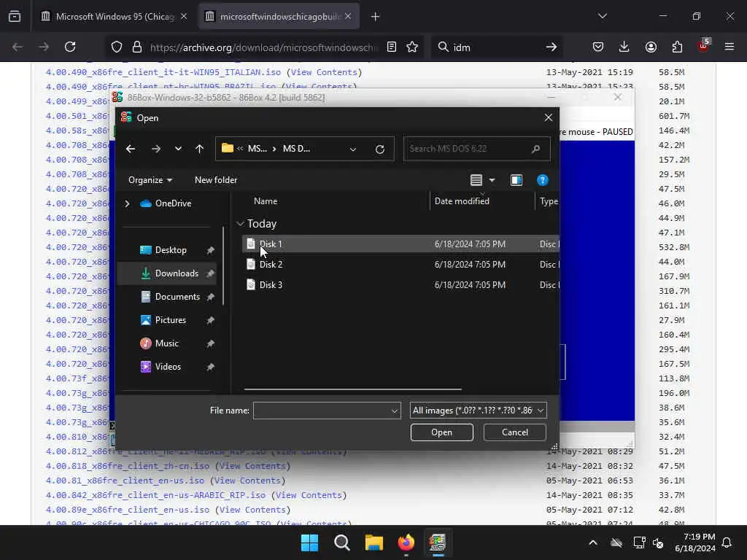Click horizontal scrollbar in file list
Image resolution: width=747 pixels, height=560 pixels.
tap(352, 389)
